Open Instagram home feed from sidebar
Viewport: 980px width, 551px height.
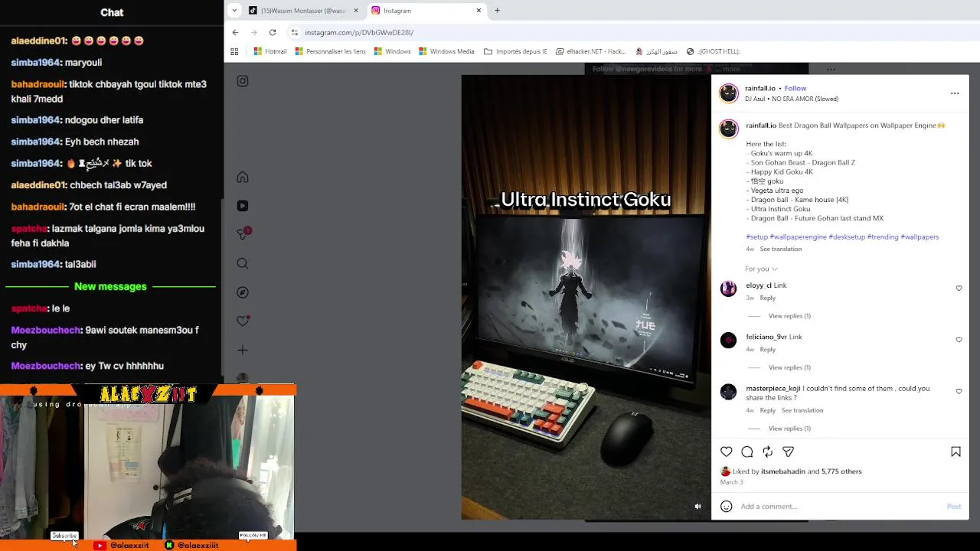pos(243,178)
